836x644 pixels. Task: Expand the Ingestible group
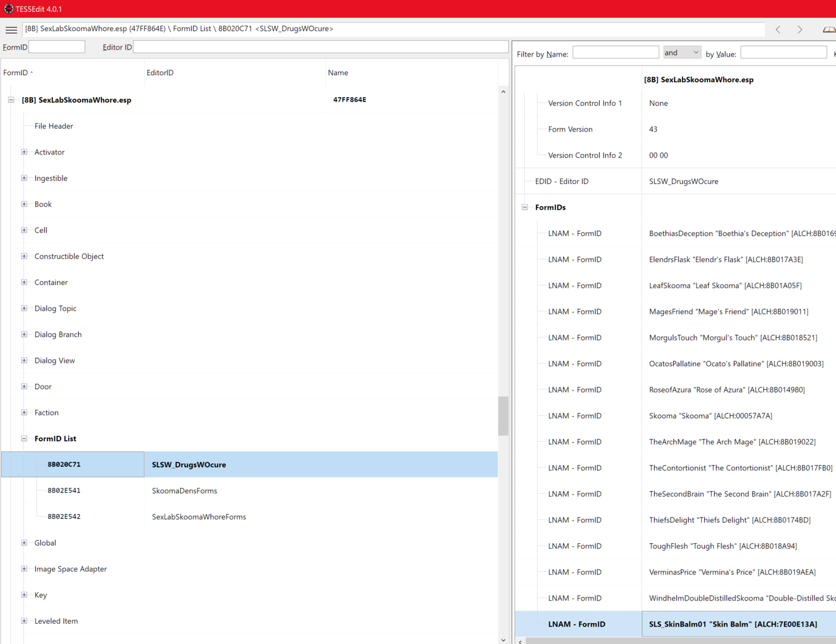pos(24,178)
